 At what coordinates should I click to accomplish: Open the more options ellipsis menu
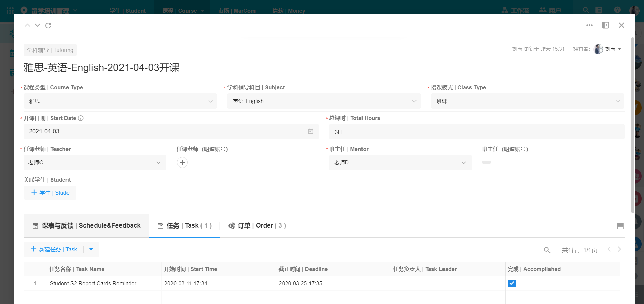(589, 25)
